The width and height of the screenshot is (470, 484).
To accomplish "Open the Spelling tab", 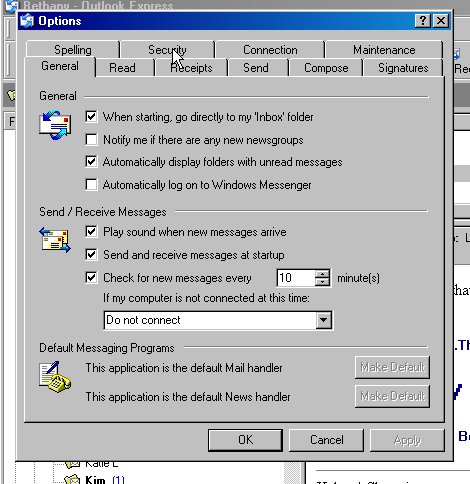I will (x=73, y=50).
